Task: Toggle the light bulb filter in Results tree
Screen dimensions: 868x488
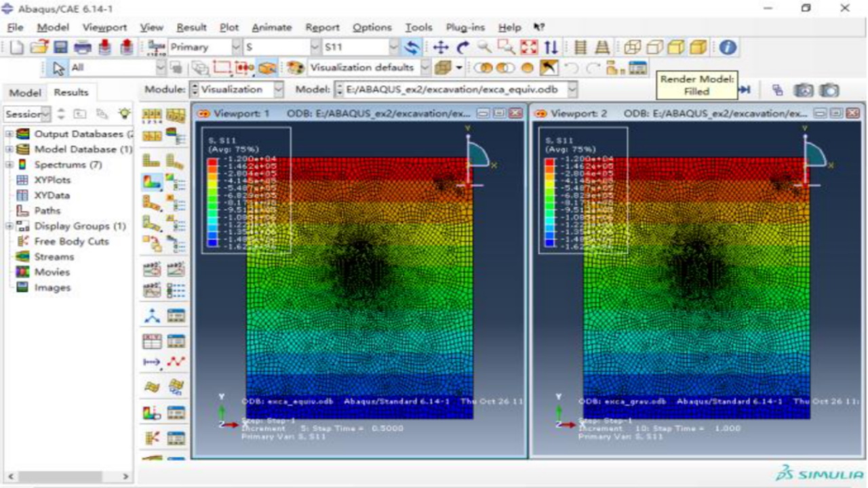Action: click(x=123, y=113)
